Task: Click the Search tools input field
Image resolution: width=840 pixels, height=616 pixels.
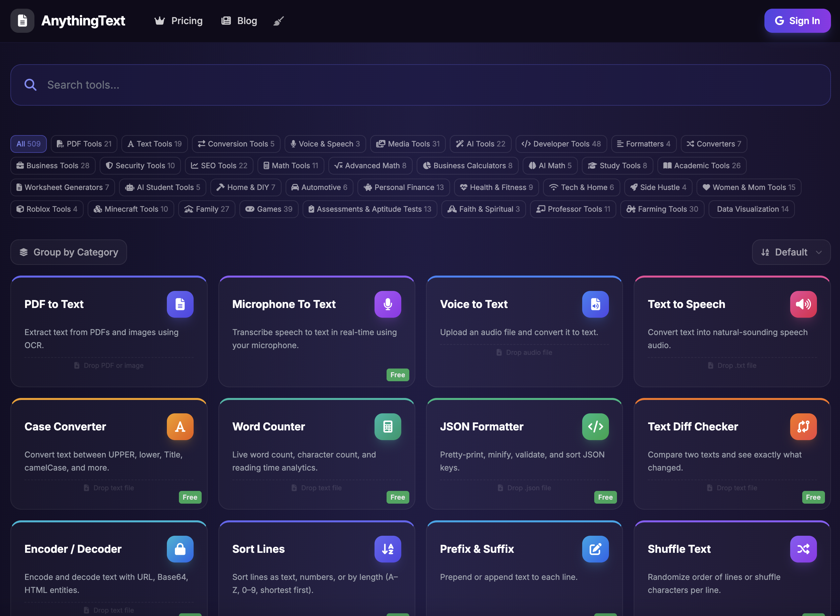Action: [x=420, y=85]
